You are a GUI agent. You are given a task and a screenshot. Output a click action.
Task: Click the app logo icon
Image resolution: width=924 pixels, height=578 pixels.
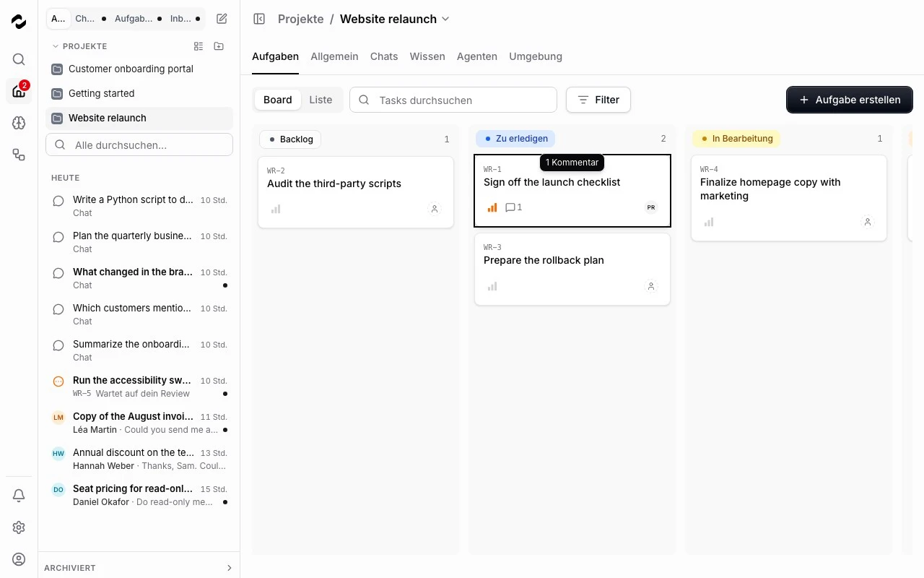point(19,22)
